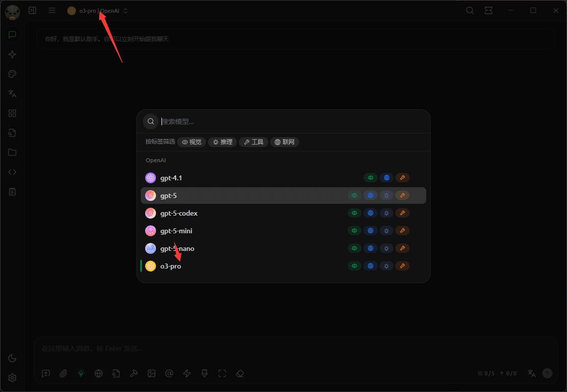Collapse the side panel with the panel toggle
567x392 pixels.
(32, 10)
